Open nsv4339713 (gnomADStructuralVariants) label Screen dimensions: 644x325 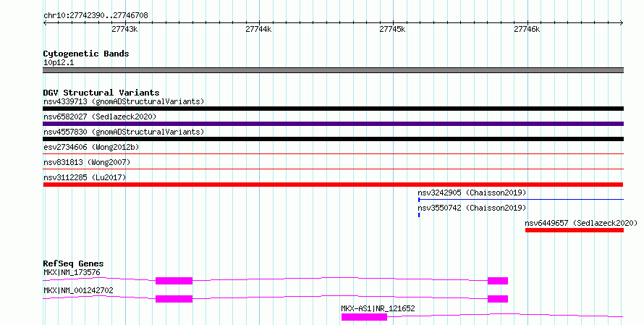point(124,101)
